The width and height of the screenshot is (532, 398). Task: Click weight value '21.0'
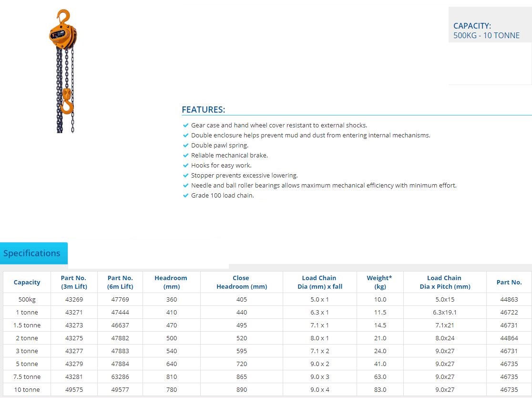tap(380, 338)
